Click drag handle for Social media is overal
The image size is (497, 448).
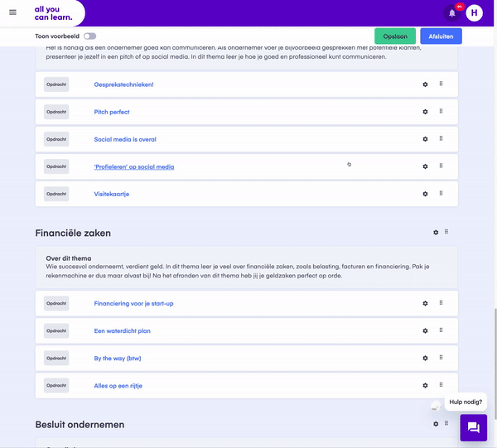441,138
